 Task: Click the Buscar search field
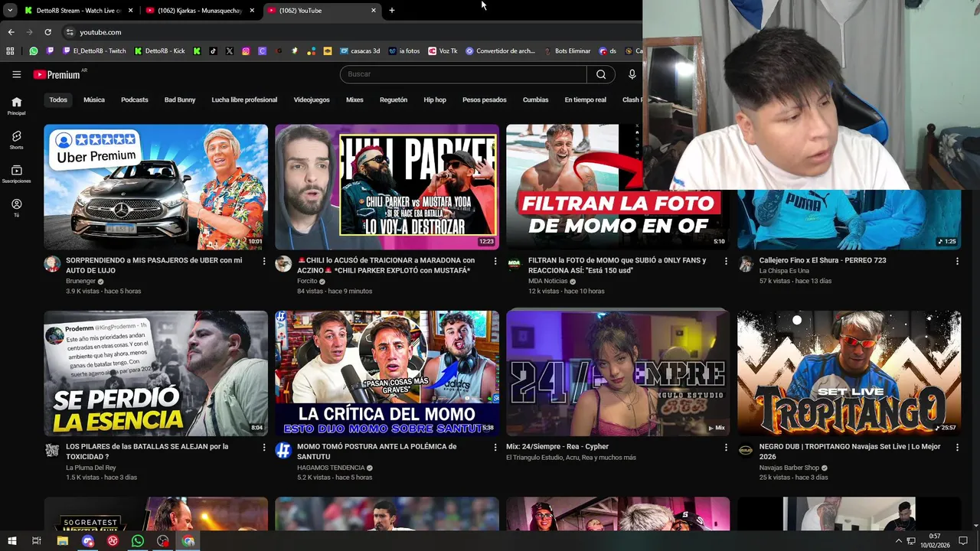coord(463,74)
